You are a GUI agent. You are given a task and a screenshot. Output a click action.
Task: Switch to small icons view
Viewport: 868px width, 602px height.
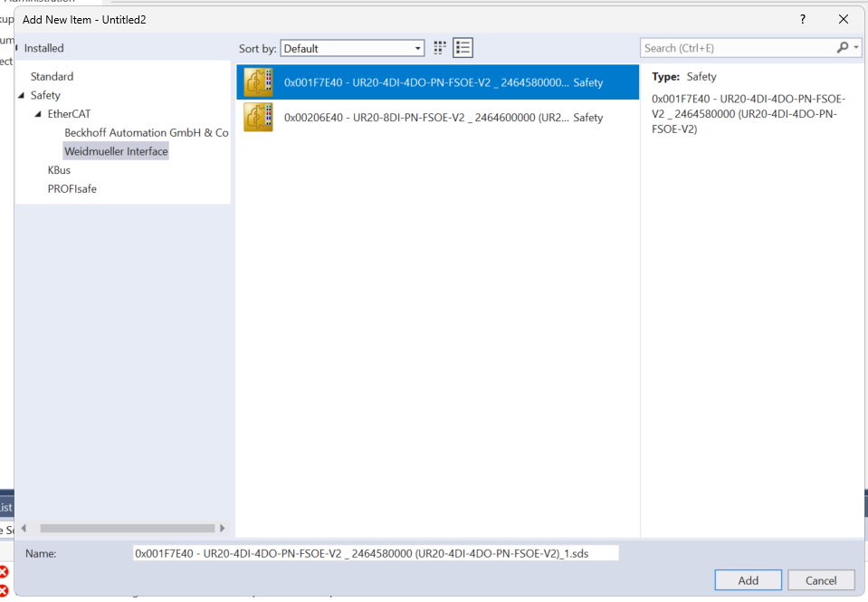pyautogui.click(x=440, y=48)
